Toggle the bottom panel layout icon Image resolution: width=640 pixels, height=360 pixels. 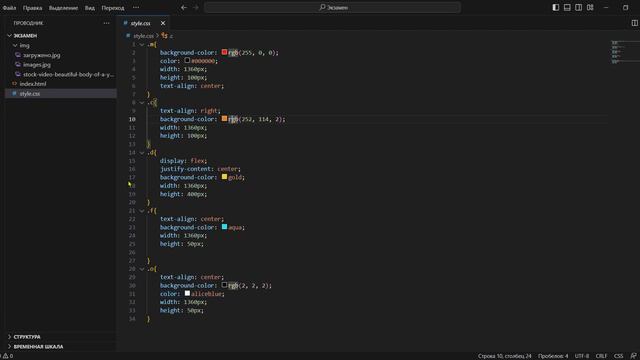(x=567, y=7)
